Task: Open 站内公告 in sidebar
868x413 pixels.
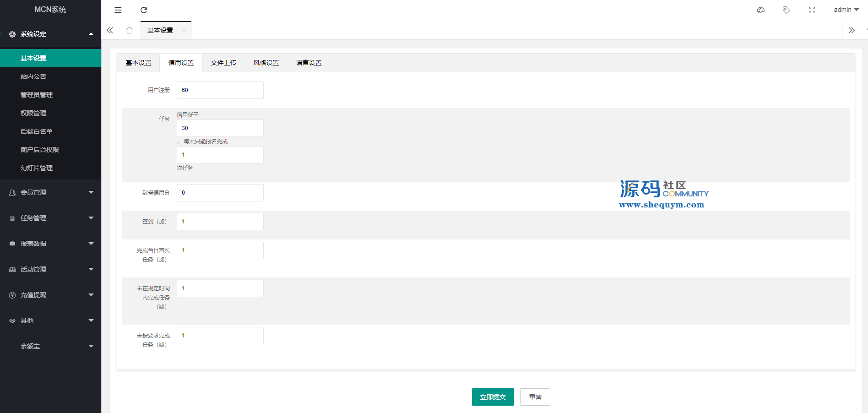Action: coord(50,76)
